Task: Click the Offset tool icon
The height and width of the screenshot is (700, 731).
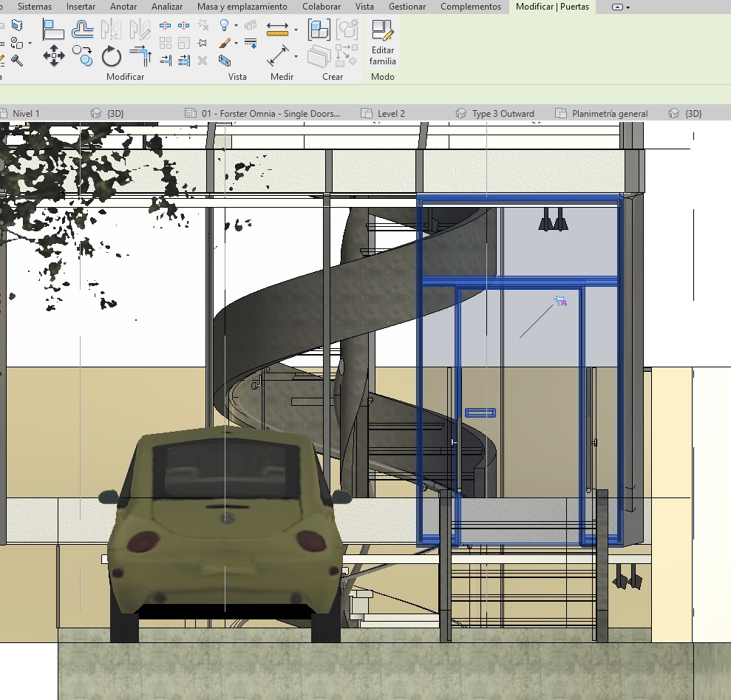Action: (82, 30)
